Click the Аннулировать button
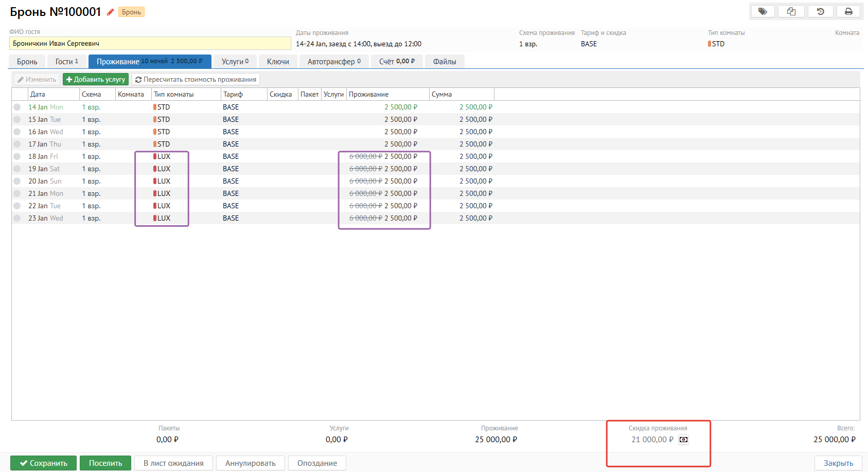 pos(250,463)
